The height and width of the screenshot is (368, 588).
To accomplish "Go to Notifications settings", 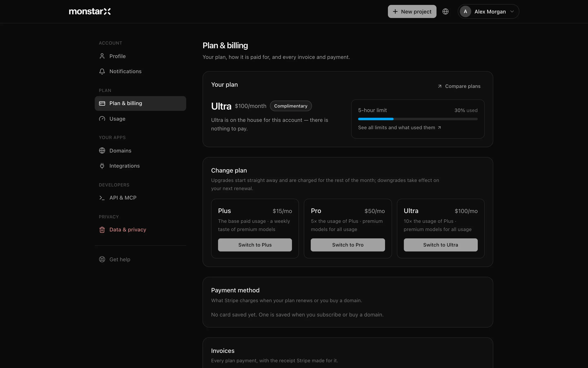I will point(140,71).
